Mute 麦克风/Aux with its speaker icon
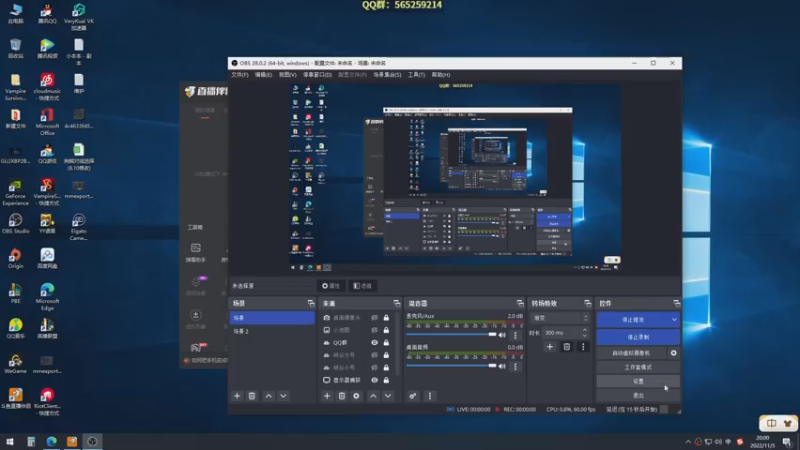 pyautogui.click(x=502, y=335)
